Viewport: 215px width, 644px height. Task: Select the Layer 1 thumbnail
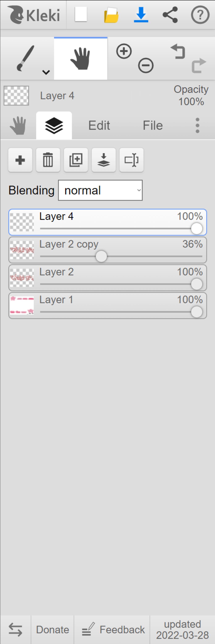click(x=22, y=305)
